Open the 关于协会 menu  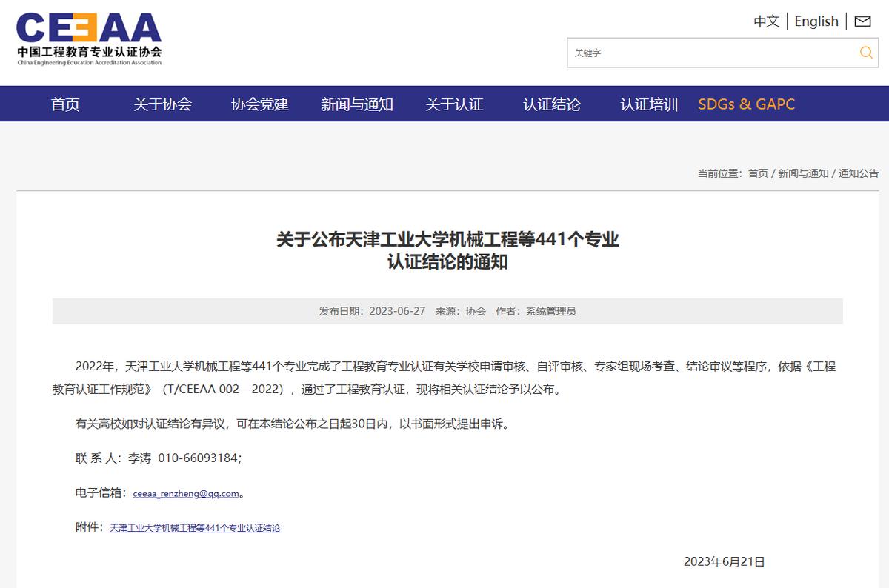pyautogui.click(x=162, y=104)
